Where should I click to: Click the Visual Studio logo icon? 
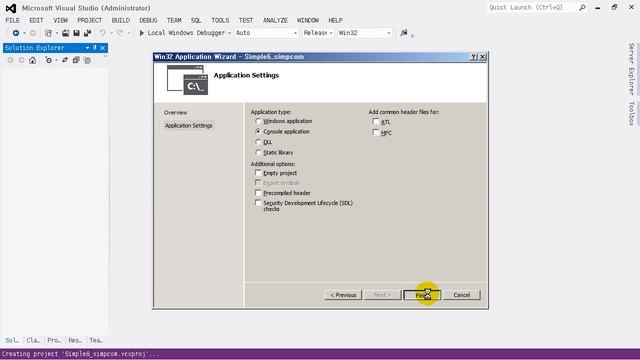(11, 8)
